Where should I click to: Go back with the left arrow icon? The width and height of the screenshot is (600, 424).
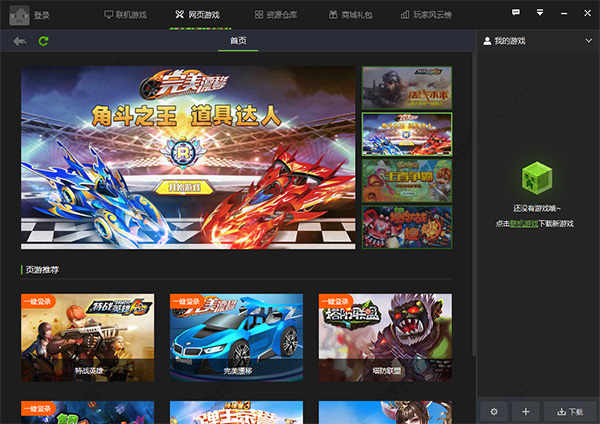tap(19, 41)
